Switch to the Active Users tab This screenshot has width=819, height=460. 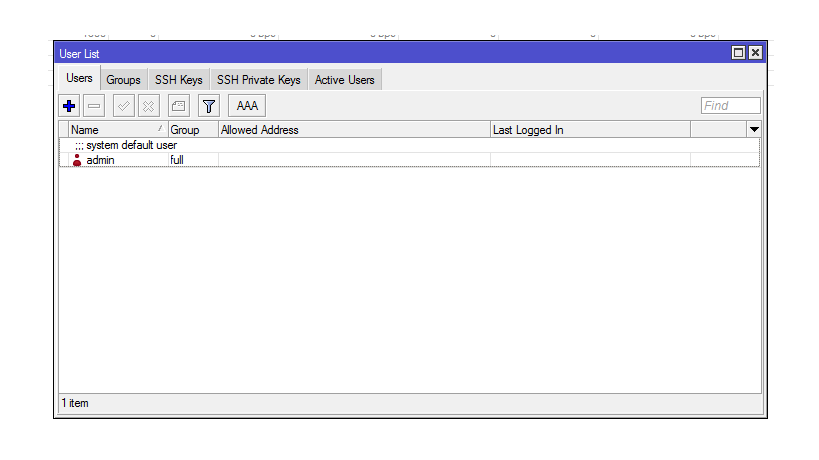[x=345, y=80]
